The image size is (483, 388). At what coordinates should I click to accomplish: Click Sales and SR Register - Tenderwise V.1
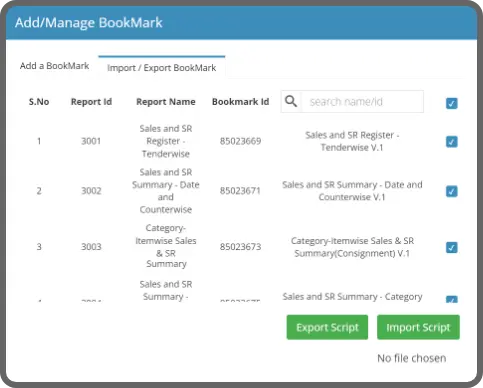[x=352, y=141]
